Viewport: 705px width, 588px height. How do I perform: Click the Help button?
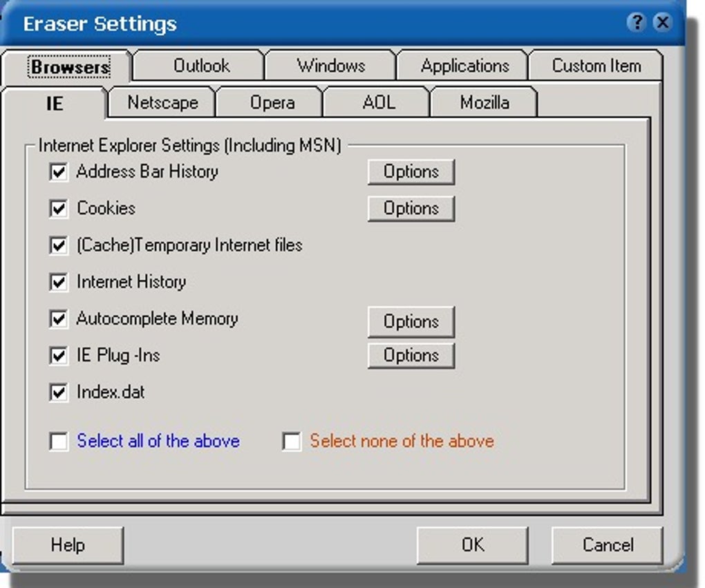pos(68,545)
